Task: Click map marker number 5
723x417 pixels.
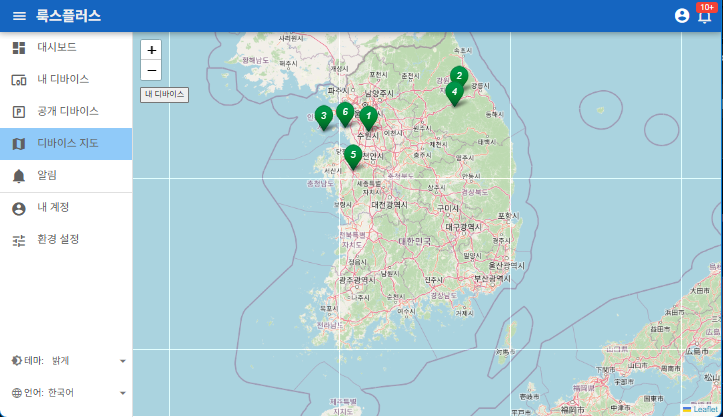Action: [353, 155]
